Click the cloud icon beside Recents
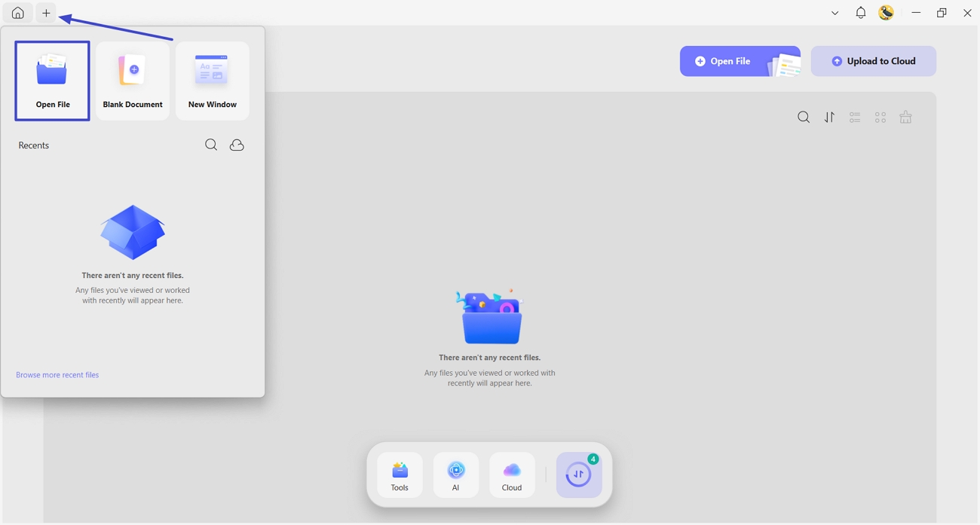Screen dimensions: 980x525 pos(237,145)
